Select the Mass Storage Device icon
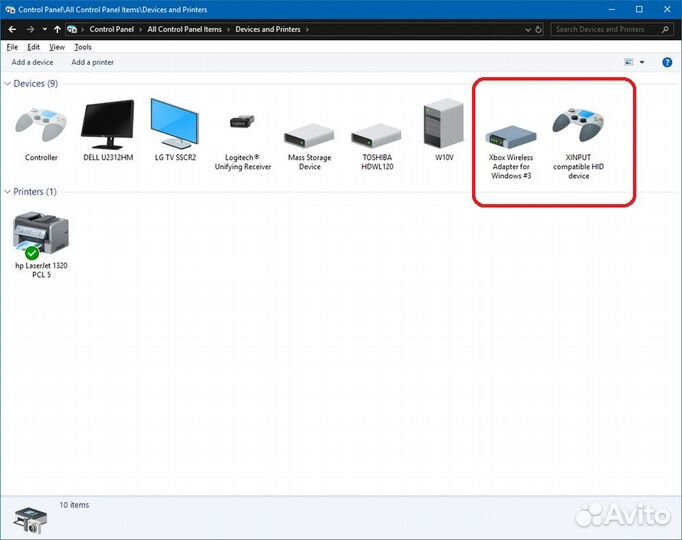Screen dimensions: 682x540 [309, 135]
